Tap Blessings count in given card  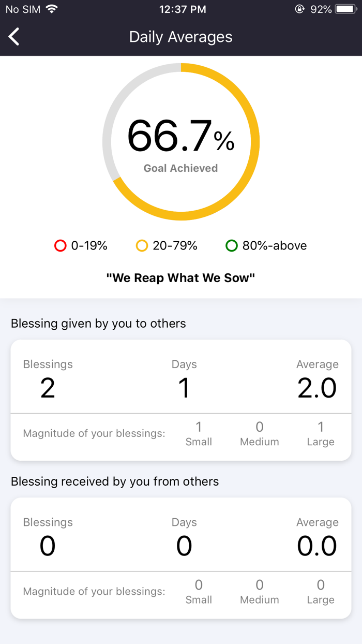pos(48,388)
